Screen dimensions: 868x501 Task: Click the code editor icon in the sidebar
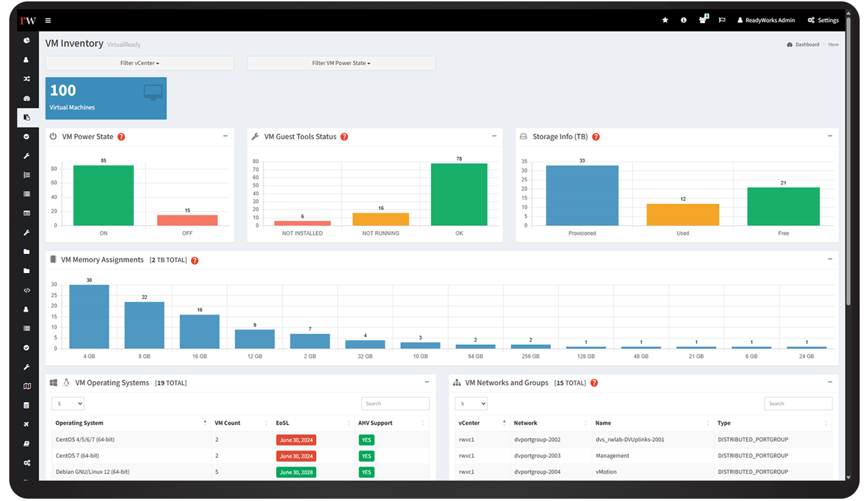point(27,290)
